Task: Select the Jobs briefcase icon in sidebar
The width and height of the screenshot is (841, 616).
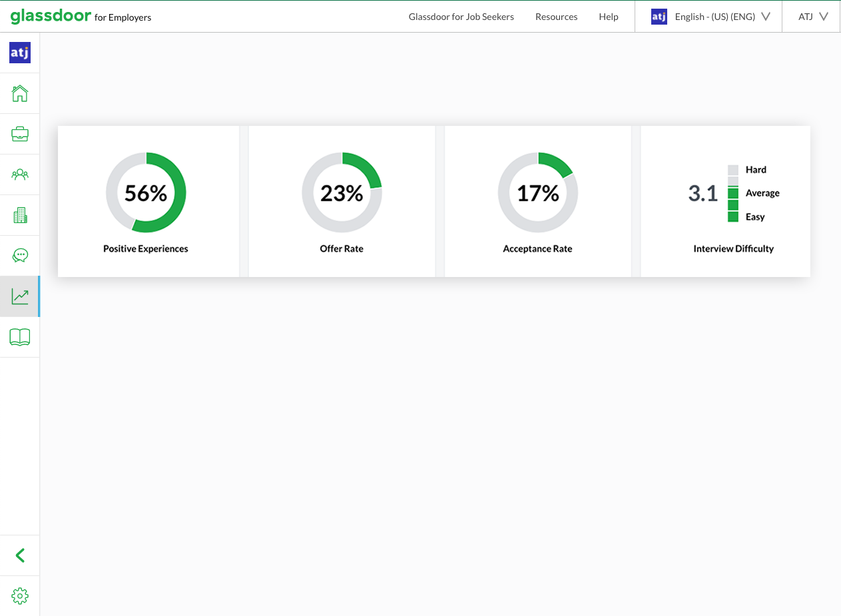Action: tap(20, 133)
